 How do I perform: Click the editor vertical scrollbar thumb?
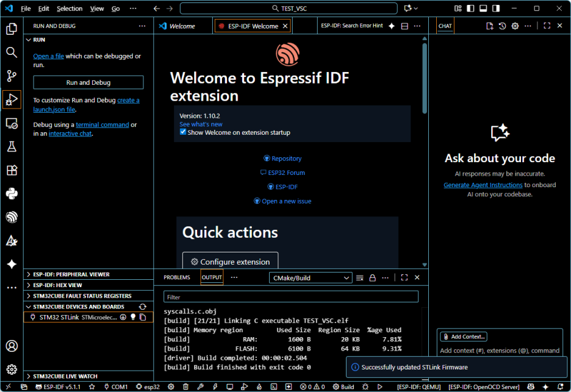(x=425, y=78)
